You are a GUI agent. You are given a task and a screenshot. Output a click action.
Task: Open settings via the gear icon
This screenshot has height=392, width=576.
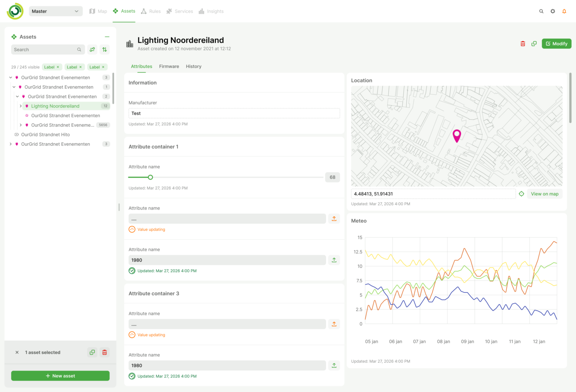coord(553,11)
